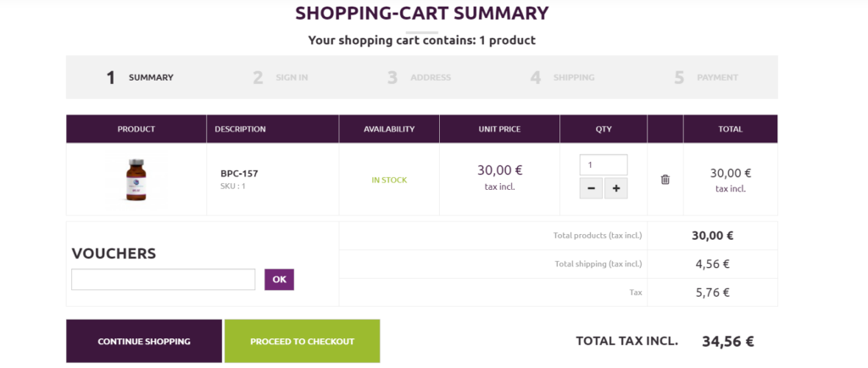Screen dimensions: 868x368
Task: Jump to step 3 Address
Action: click(420, 77)
